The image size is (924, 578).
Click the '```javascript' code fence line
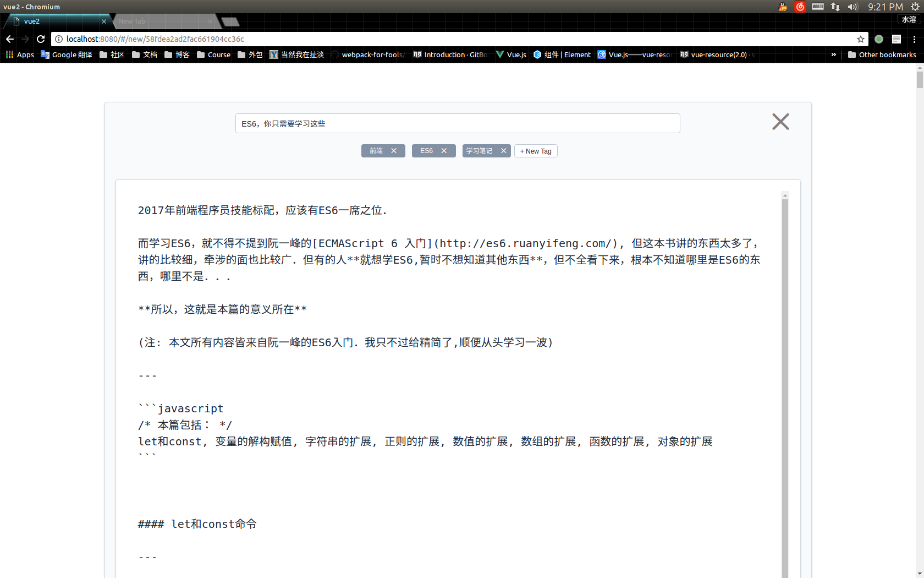pyautogui.click(x=180, y=408)
